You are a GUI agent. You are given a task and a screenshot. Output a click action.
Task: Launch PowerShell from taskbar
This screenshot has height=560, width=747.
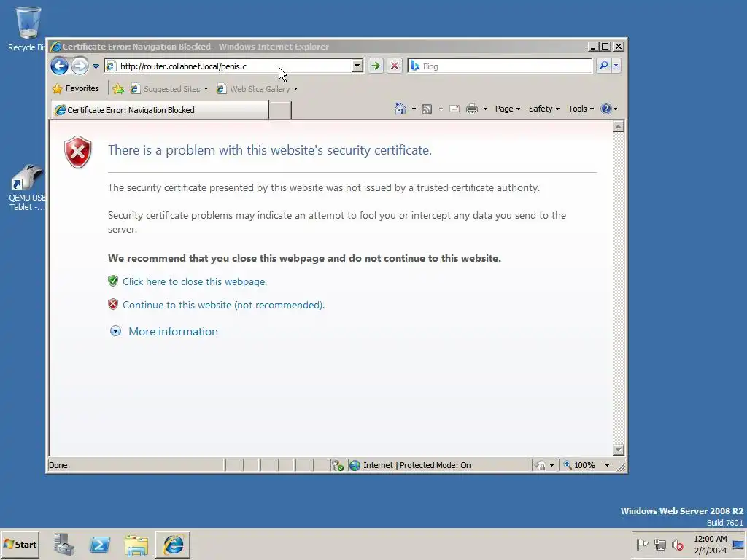[100, 544]
